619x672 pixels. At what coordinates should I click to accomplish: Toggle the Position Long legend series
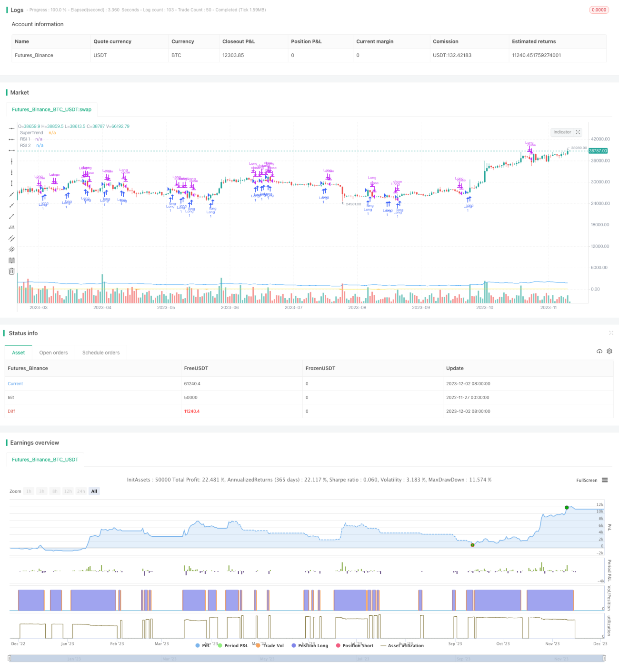(310, 646)
